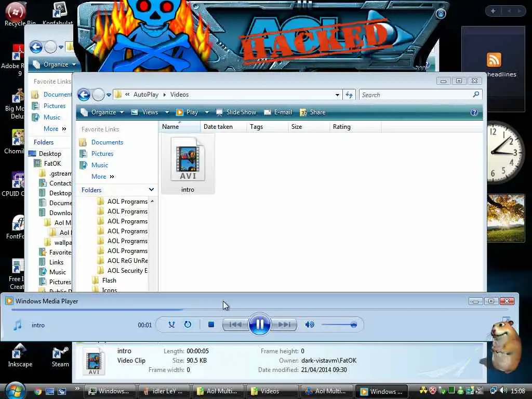Select AOL Security folder in tree
The width and height of the screenshot is (532, 399).
pos(127,271)
